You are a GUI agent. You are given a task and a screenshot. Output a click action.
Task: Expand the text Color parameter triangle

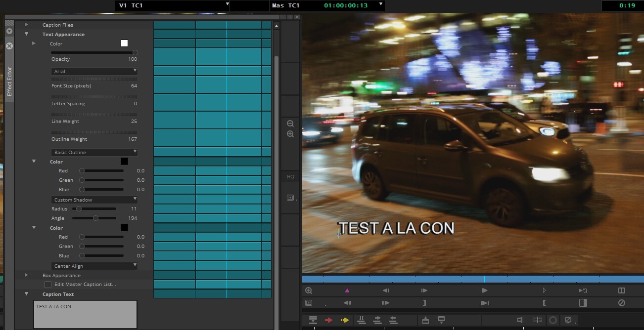tap(34, 43)
